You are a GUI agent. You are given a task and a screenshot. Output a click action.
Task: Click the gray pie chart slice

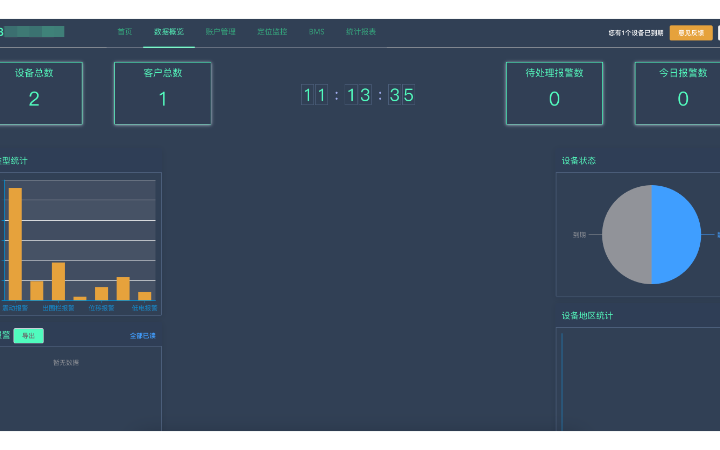[626, 234]
